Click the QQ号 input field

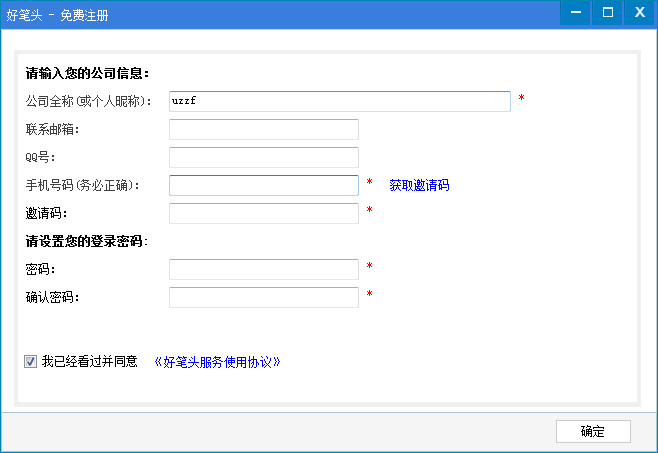[x=264, y=157]
